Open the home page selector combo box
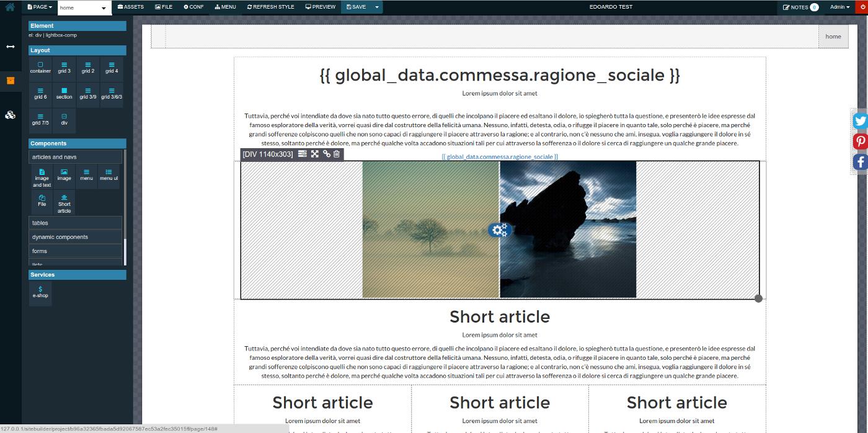Screen dimensions: 868x433 [85, 8]
